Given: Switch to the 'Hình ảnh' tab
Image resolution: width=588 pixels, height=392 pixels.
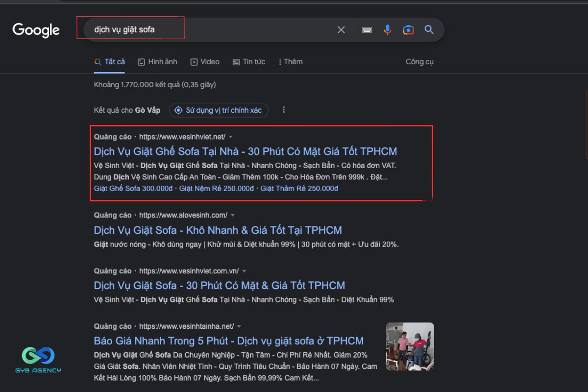Looking at the screenshot, I should (157, 62).
